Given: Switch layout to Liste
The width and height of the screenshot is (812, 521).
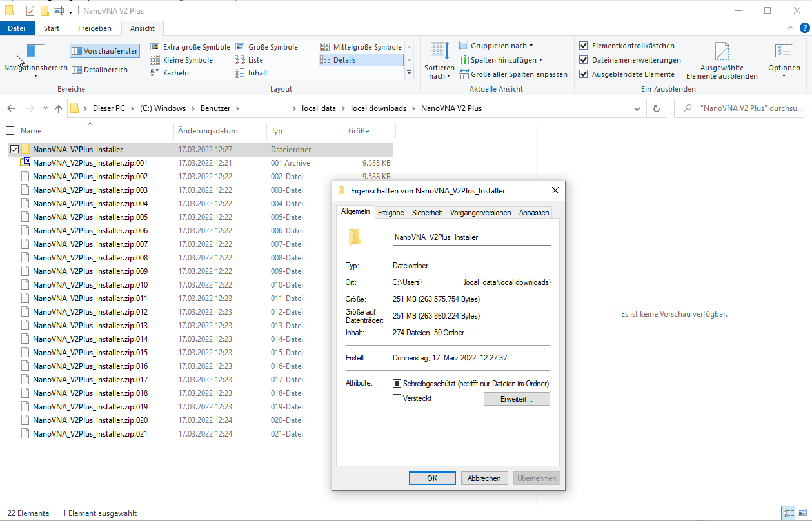Looking at the screenshot, I should (x=249, y=60).
